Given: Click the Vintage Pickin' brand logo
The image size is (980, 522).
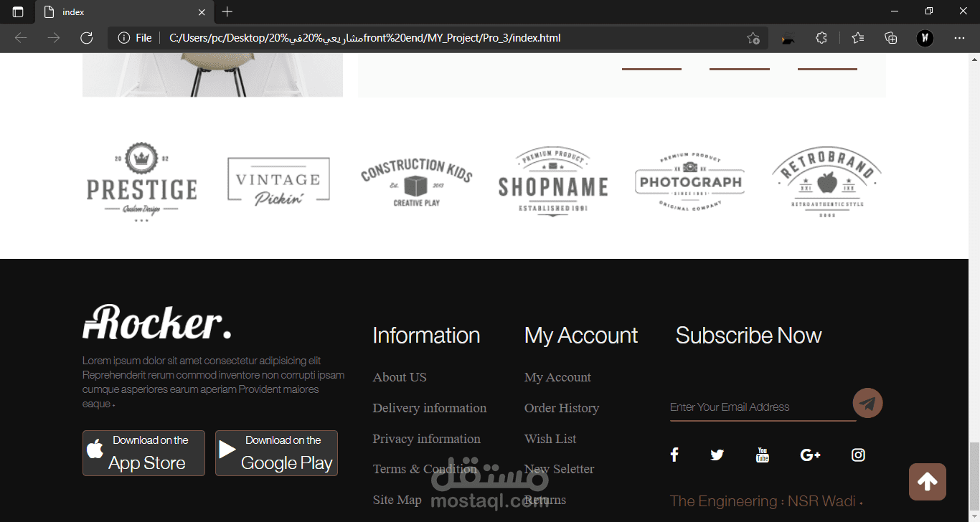Looking at the screenshot, I should point(278,181).
